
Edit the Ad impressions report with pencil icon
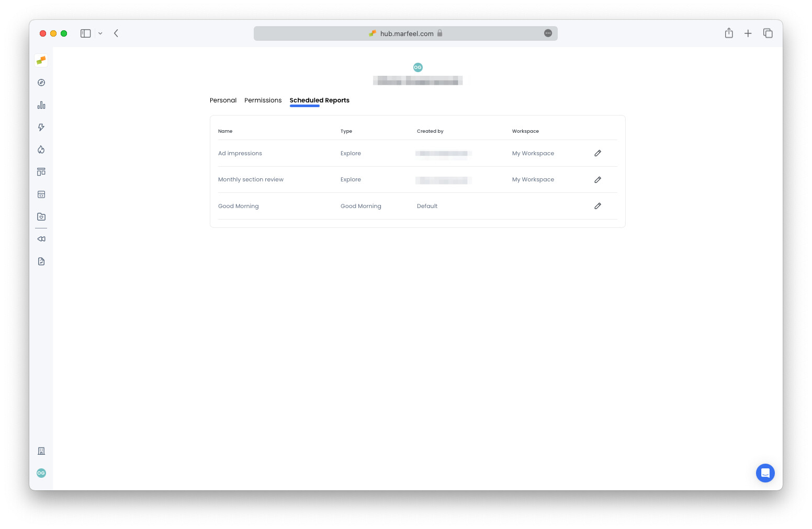(597, 153)
